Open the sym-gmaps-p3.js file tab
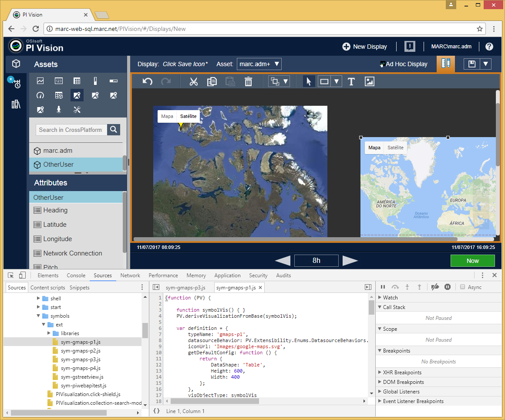The width and height of the screenshot is (505, 420). (185, 287)
